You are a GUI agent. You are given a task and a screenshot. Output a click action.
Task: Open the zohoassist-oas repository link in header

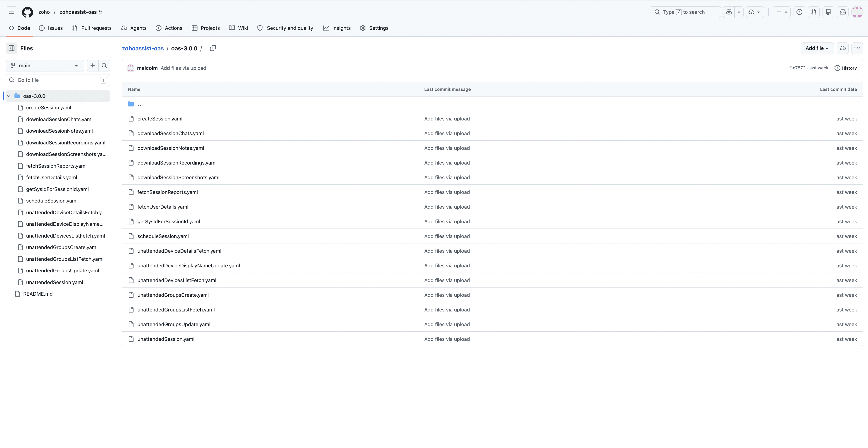pyautogui.click(x=78, y=12)
